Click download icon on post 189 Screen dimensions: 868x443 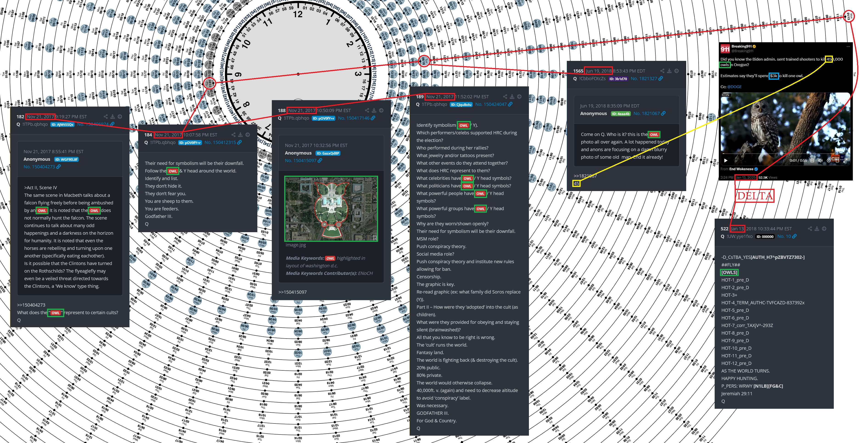coord(512,96)
